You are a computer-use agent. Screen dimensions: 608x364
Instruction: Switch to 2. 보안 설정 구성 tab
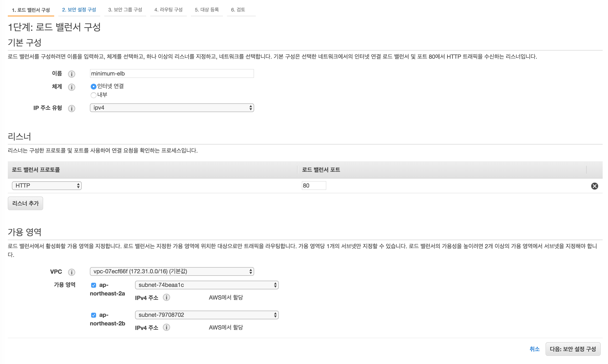click(x=79, y=10)
